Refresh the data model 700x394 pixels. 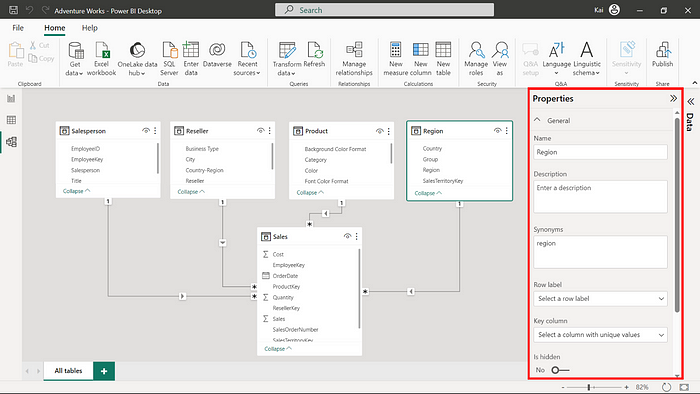coord(314,54)
